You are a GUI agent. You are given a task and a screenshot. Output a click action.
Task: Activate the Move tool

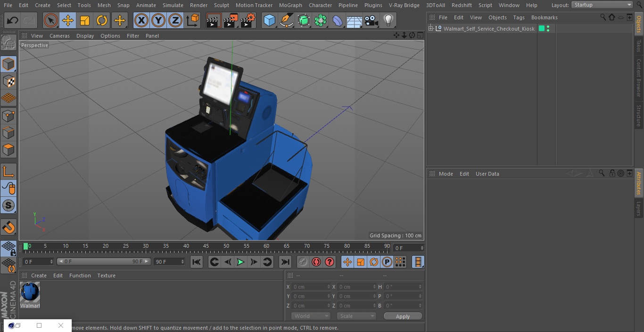(x=68, y=20)
